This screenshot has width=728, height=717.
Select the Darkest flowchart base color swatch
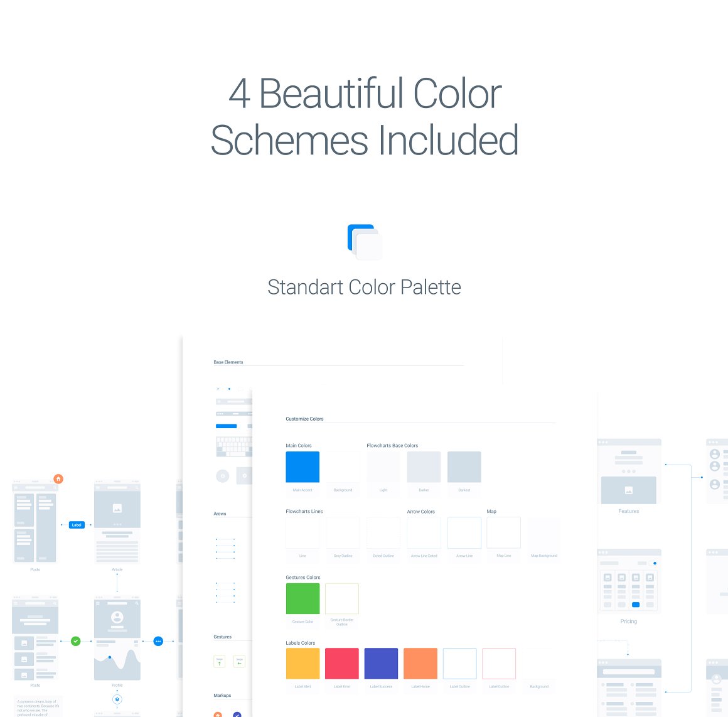click(464, 467)
